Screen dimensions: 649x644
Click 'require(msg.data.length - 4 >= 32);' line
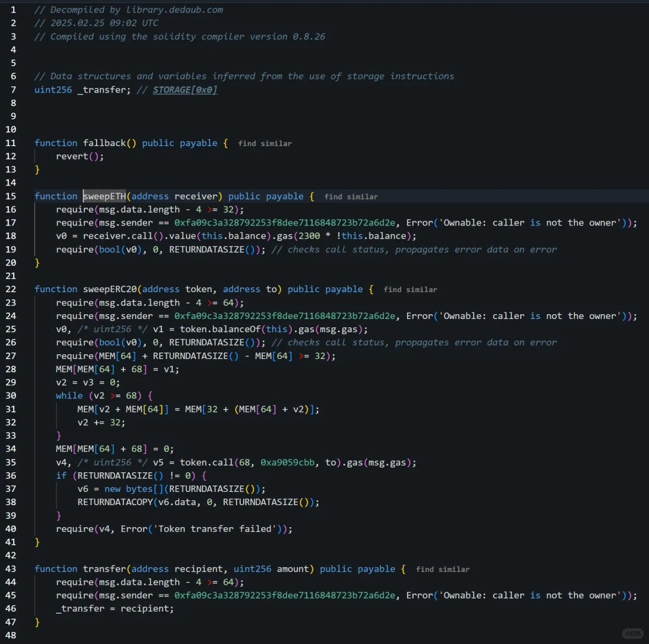150,209
